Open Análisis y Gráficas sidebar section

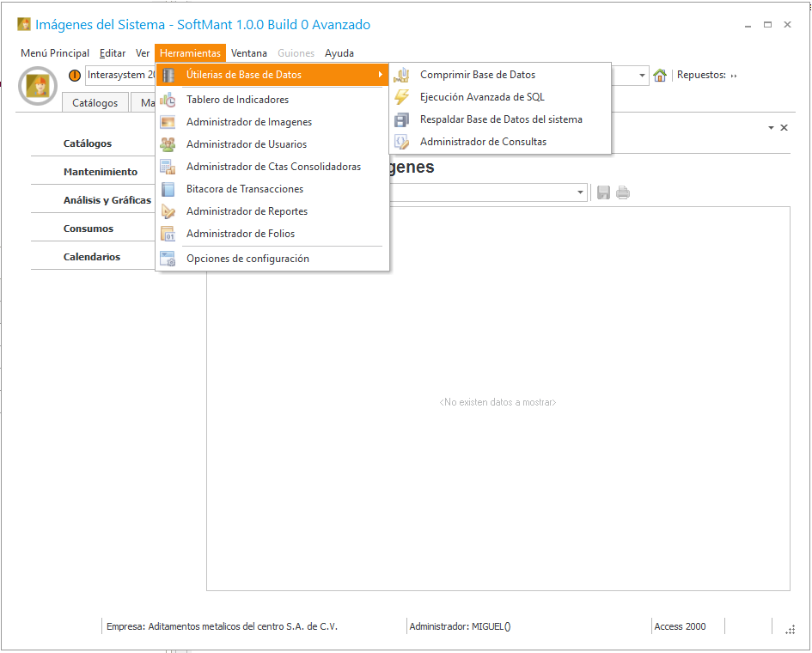click(x=107, y=200)
